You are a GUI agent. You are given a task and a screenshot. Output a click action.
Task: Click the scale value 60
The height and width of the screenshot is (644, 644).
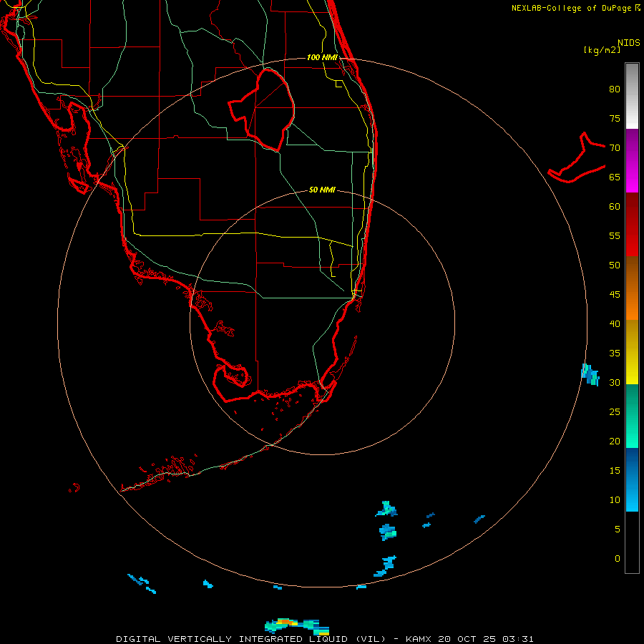point(615,207)
